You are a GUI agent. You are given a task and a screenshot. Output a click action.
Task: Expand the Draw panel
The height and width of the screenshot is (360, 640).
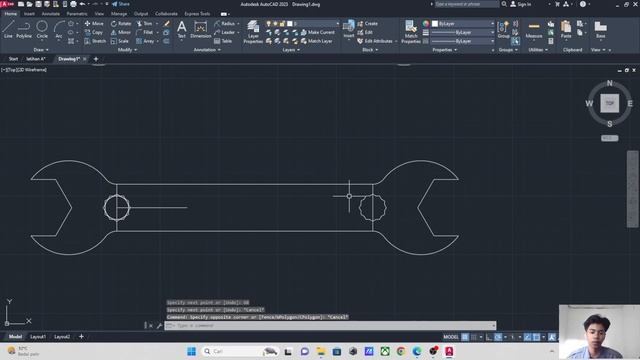coord(41,50)
